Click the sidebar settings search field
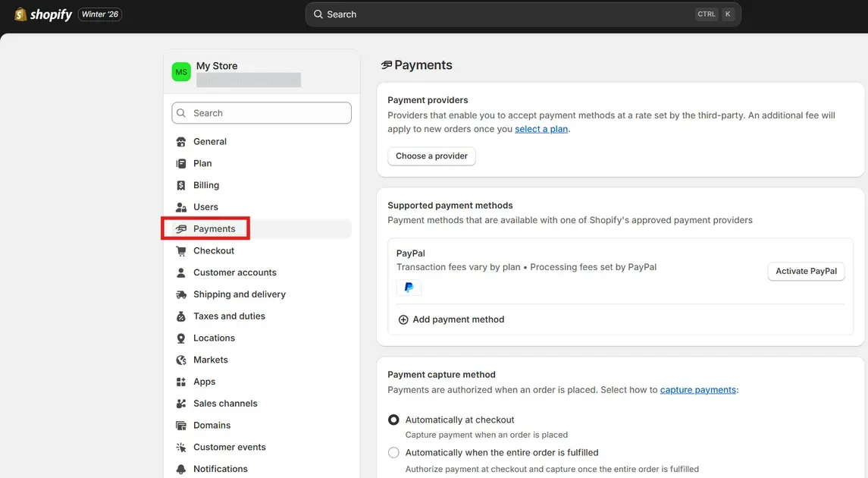 [261, 112]
